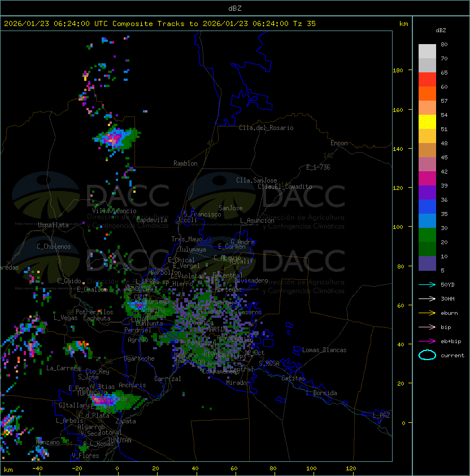
Task: Click the Ugarteche map label
Action: click(x=140, y=358)
